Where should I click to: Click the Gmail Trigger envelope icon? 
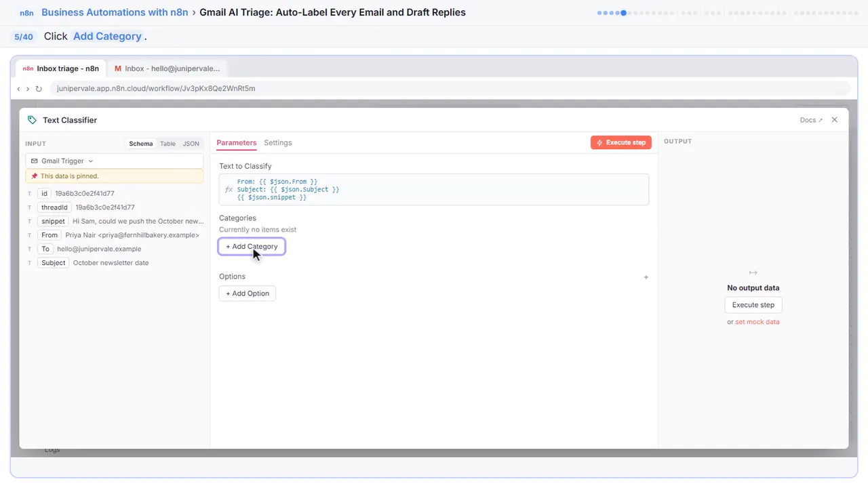(35, 161)
